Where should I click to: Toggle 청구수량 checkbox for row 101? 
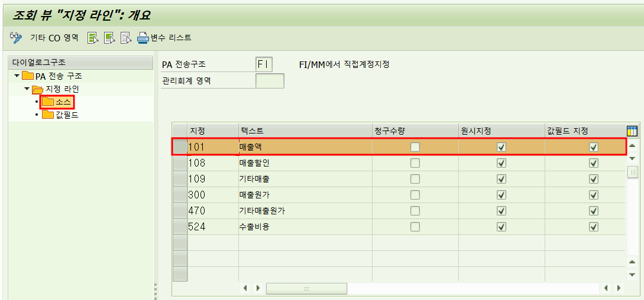click(x=415, y=147)
